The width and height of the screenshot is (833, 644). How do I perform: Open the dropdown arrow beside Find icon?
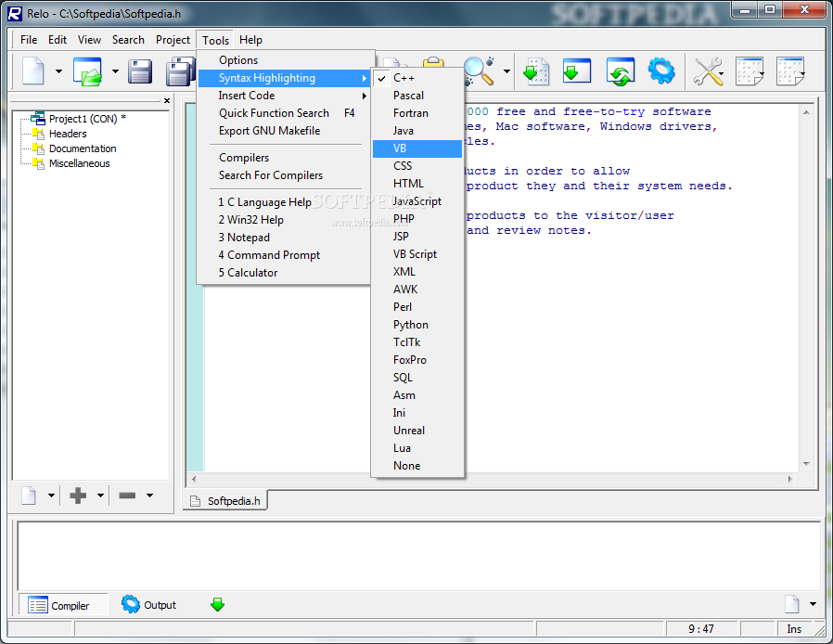(506, 71)
